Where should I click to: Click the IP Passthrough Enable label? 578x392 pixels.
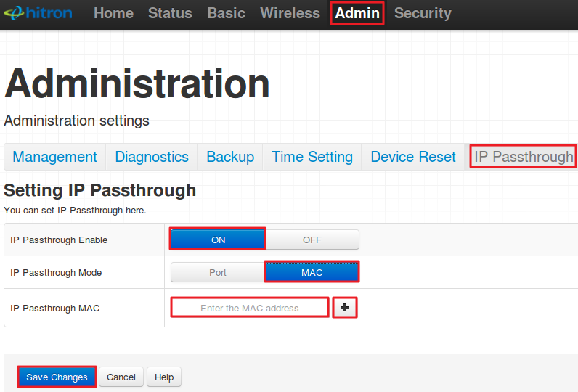click(x=59, y=240)
